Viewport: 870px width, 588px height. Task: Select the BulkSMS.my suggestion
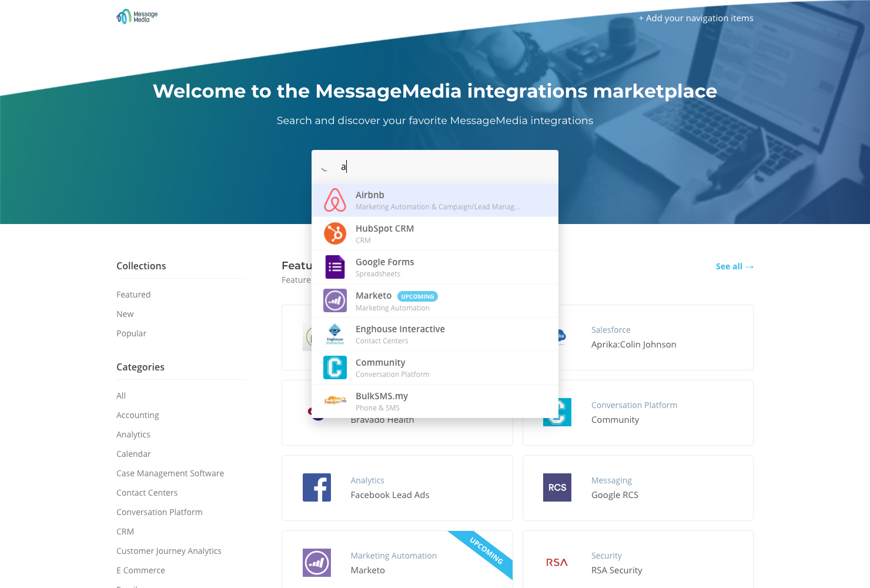tap(435, 401)
